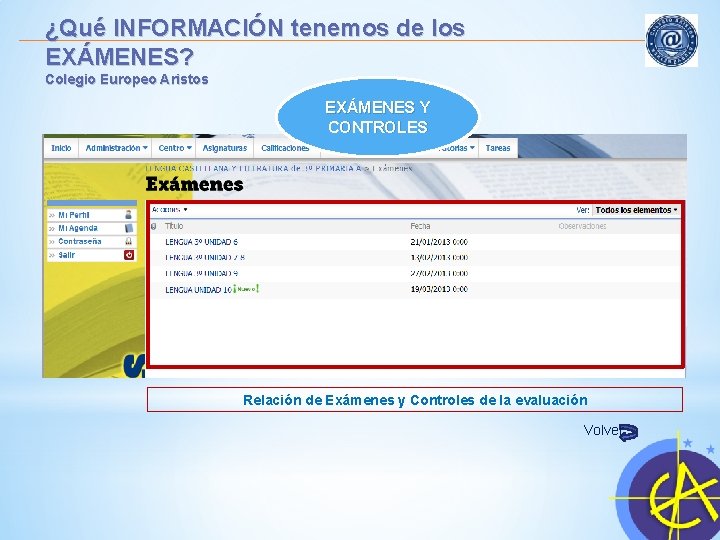Viewport: 720px width, 540px height.
Task: Open the Asignaturas tab
Action: tap(225, 148)
